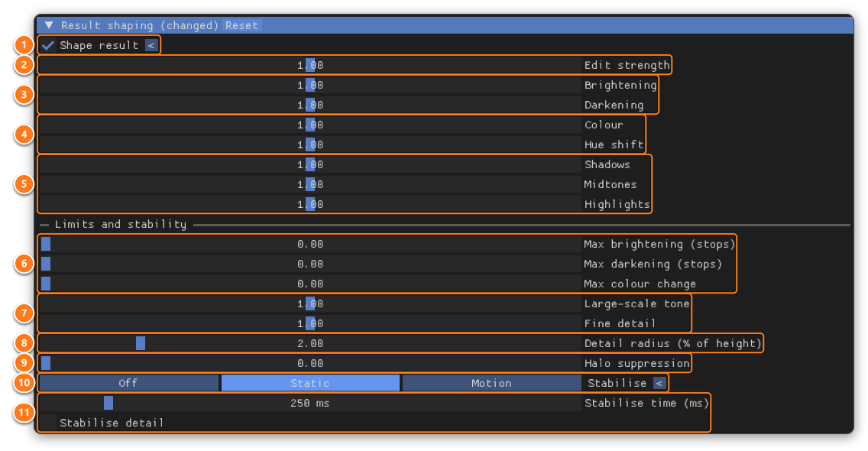Adjust the Darkening slider
Screen dimensions: 868x451
310,105
